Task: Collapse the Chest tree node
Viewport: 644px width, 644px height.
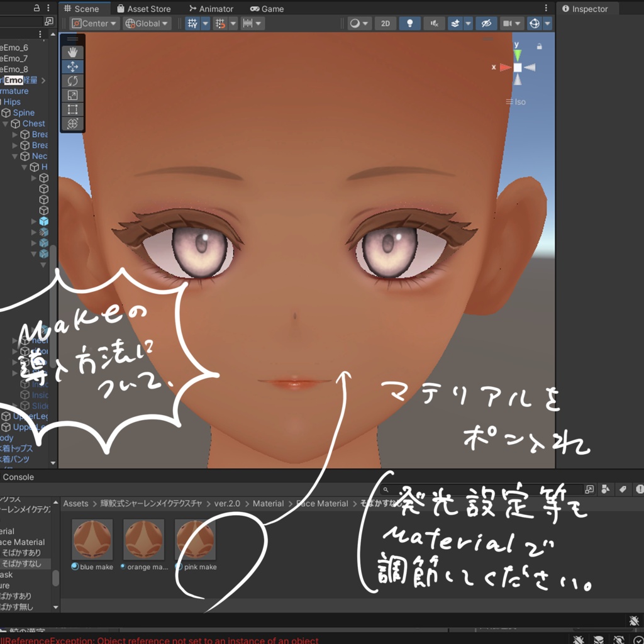Action: [5, 124]
